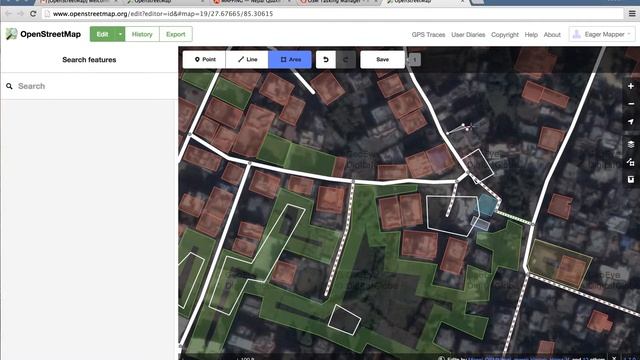Zoom in on the map
The image size is (640, 360).
(631, 86)
